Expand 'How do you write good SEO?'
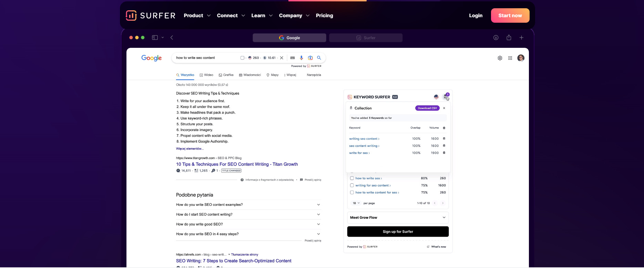Viewport: 644px width, 268px height. coord(248,224)
